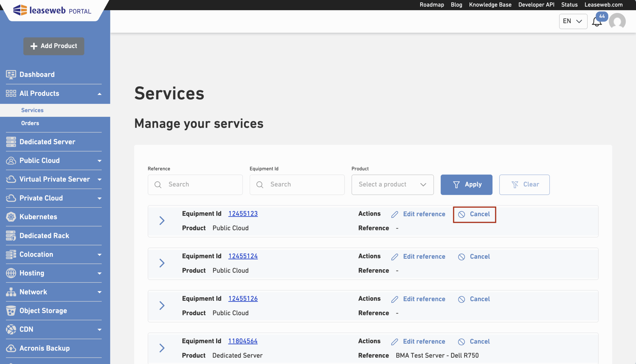Open equipment link 12455124
This screenshot has width=636, height=364.
coord(243,256)
